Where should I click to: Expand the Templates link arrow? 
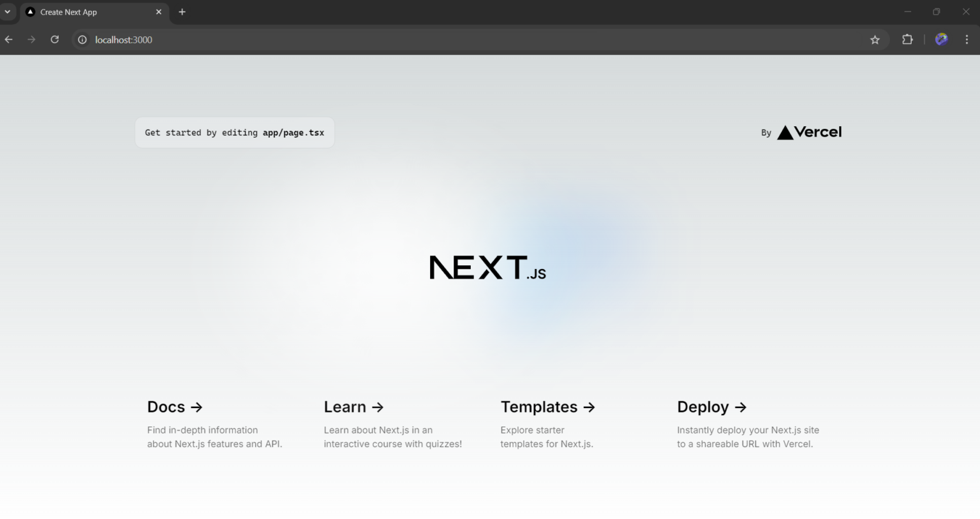point(588,407)
